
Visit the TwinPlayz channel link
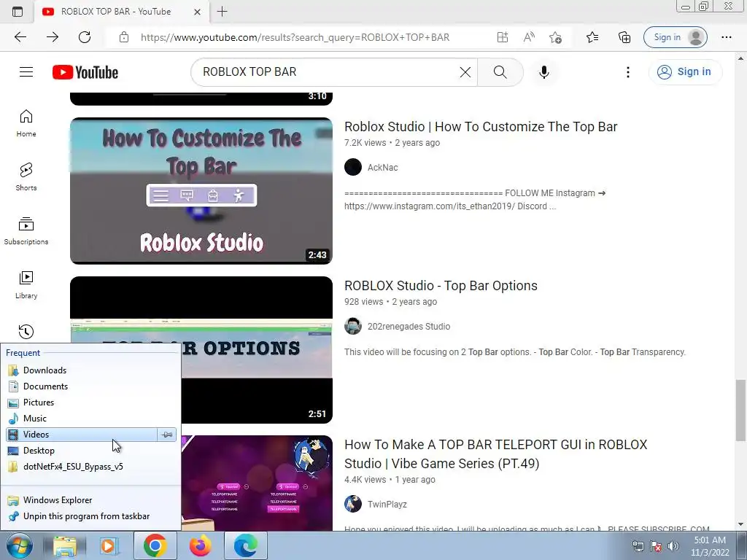387,505
